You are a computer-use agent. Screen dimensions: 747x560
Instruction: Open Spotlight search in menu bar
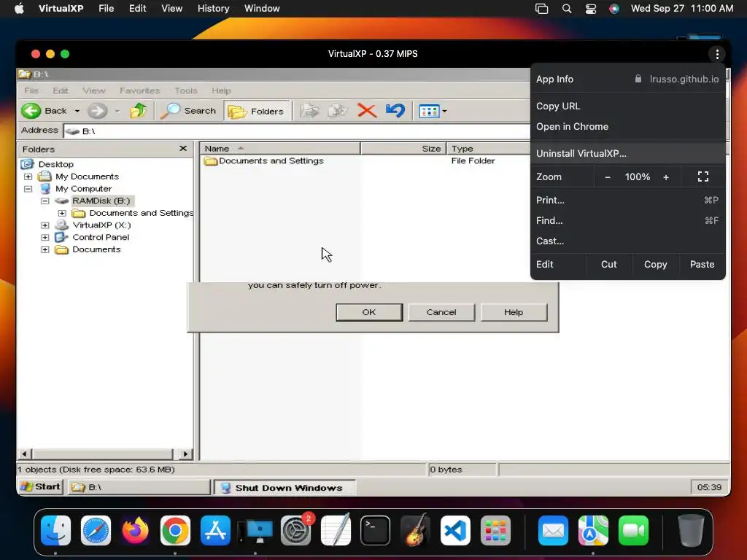tap(566, 9)
